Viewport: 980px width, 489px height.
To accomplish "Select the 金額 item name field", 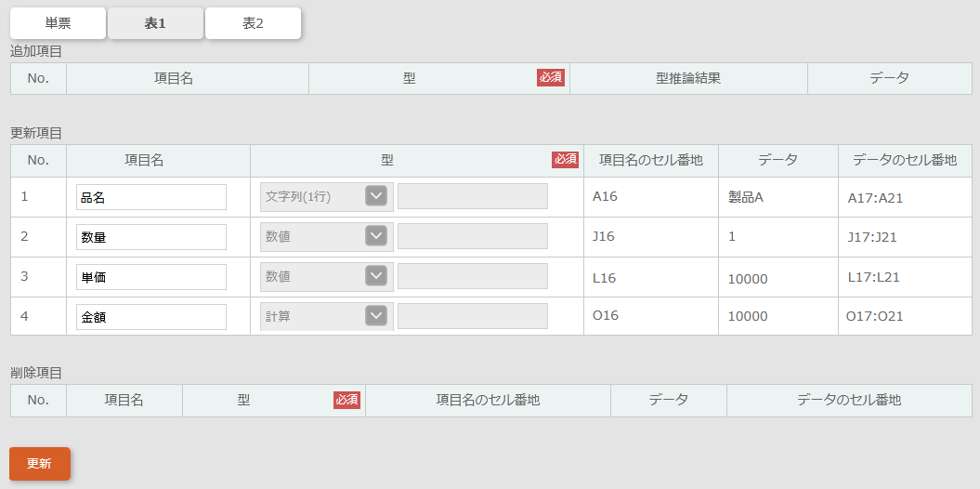I will [x=151, y=317].
